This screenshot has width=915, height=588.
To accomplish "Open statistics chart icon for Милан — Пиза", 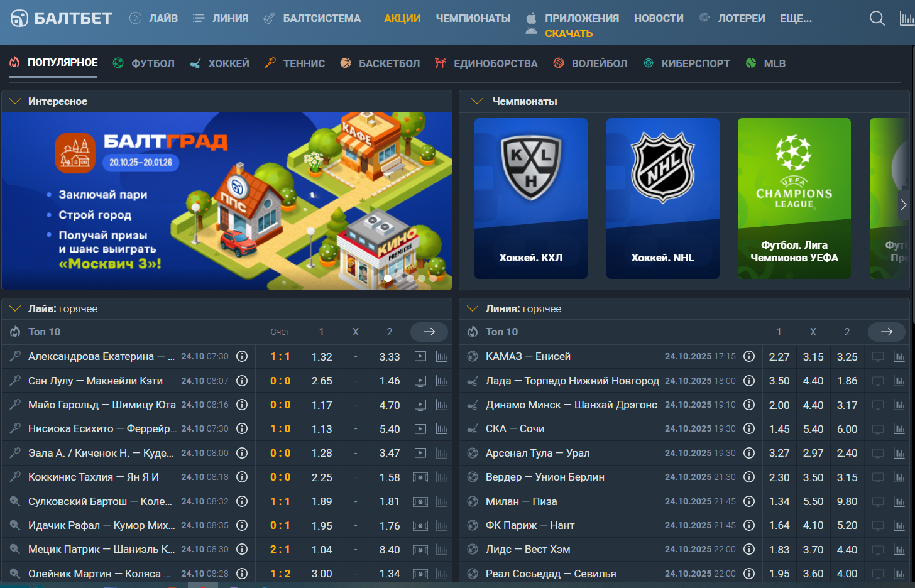I will [x=899, y=501].
